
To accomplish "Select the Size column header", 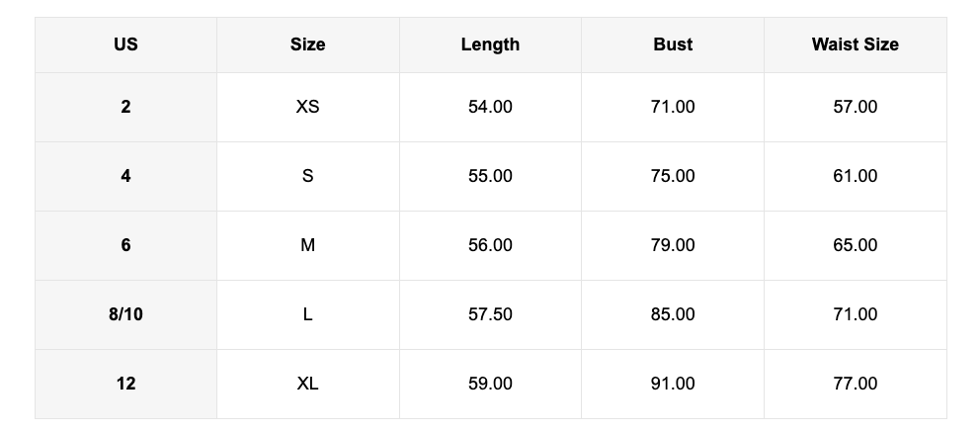I will 307,44.
